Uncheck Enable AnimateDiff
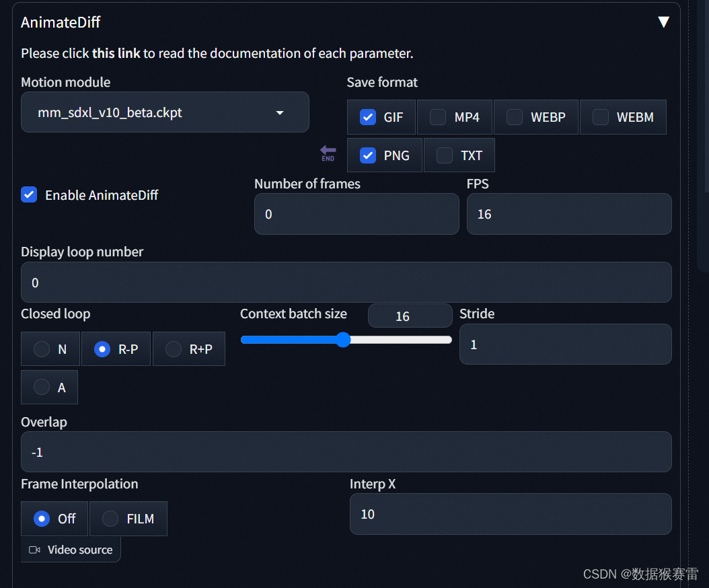The height and width of the screenshot is (588, 709). [x=28, y=194]
